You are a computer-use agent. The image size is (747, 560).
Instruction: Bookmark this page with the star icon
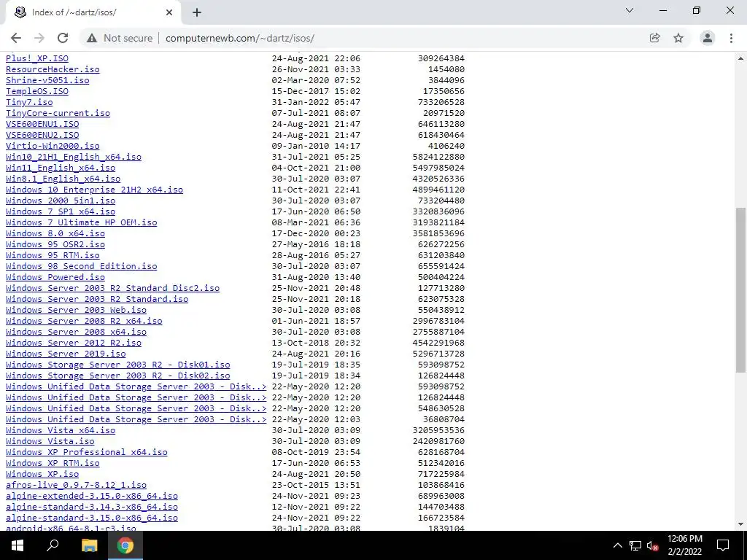point(678,38)
